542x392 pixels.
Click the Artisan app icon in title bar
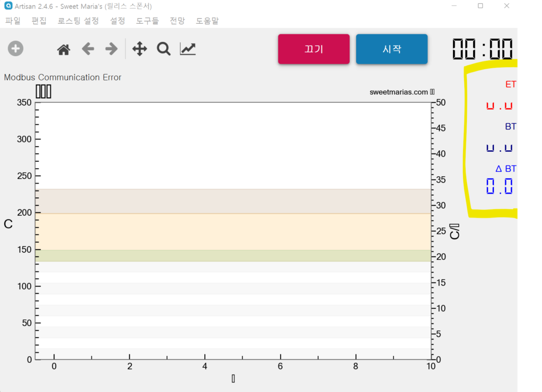click(x=8, y=6)
